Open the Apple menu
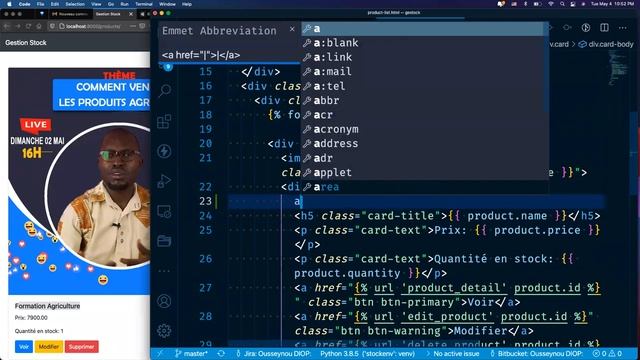This screenshot has width=640, height=360. point(9,4)
